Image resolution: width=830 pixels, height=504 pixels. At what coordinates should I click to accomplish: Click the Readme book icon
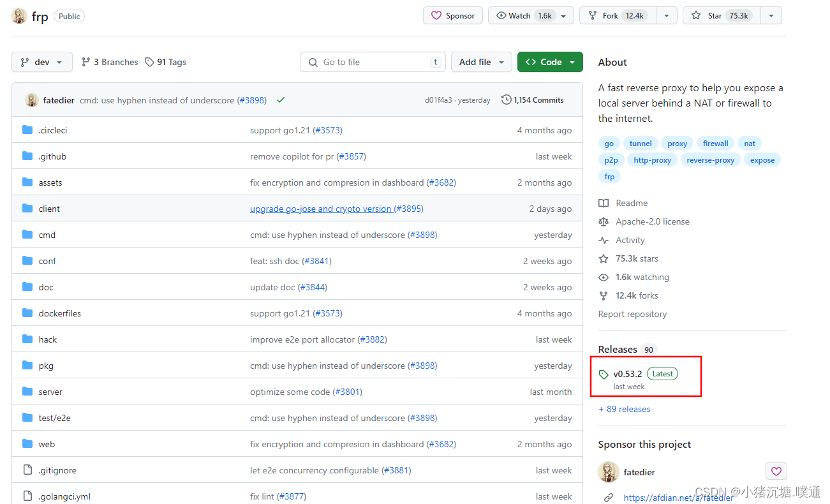(x=604, y=203)
